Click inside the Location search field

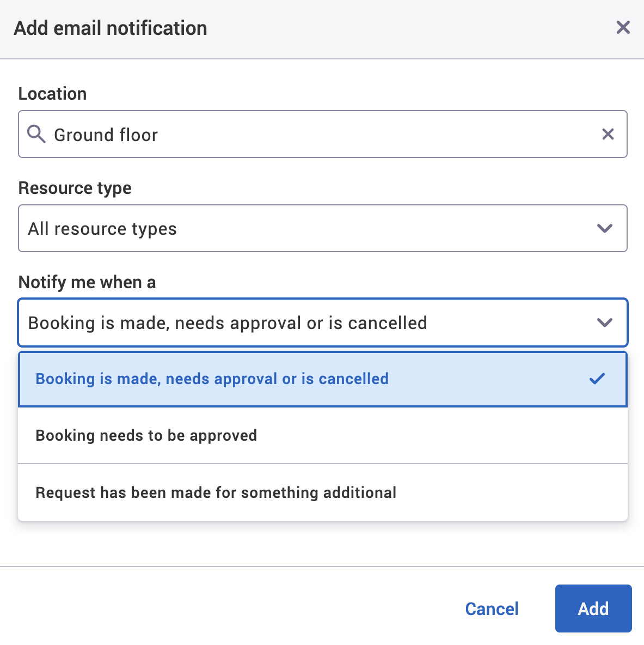pos(272,134)
